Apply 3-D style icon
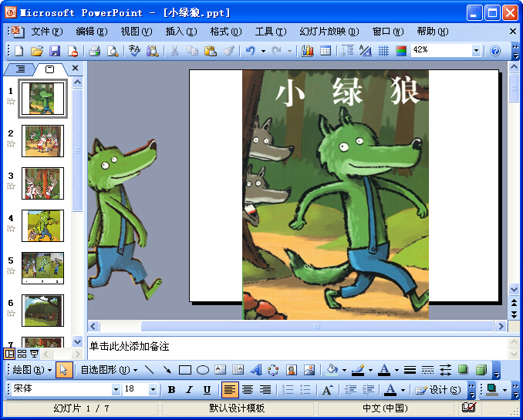This screenshot has width=523, height=420. pos(481,370)
